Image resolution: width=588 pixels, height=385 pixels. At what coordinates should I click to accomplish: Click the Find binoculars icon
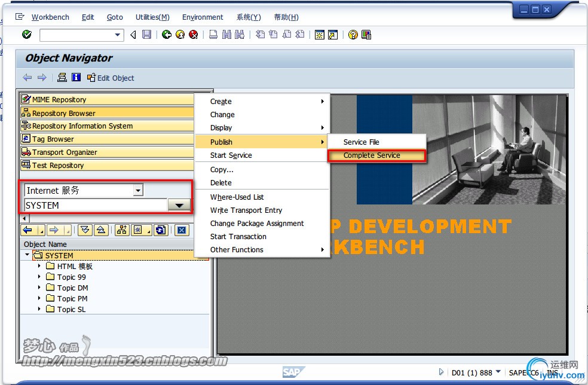tap(226, 35)
